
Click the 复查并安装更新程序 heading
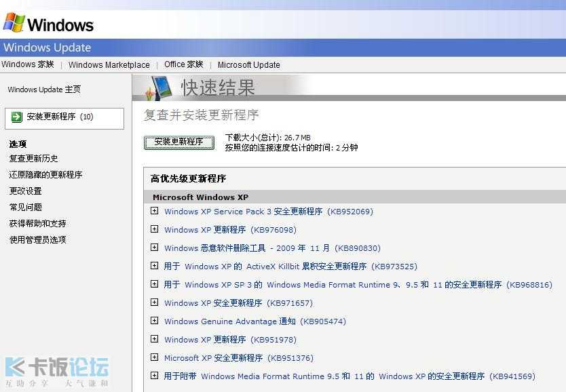(x=202, y=115)
